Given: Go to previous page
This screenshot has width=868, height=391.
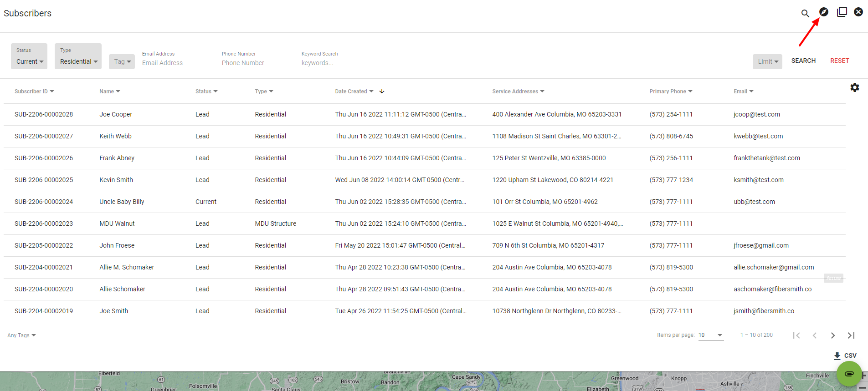Looking at the screenshot, I should point(815,335).
